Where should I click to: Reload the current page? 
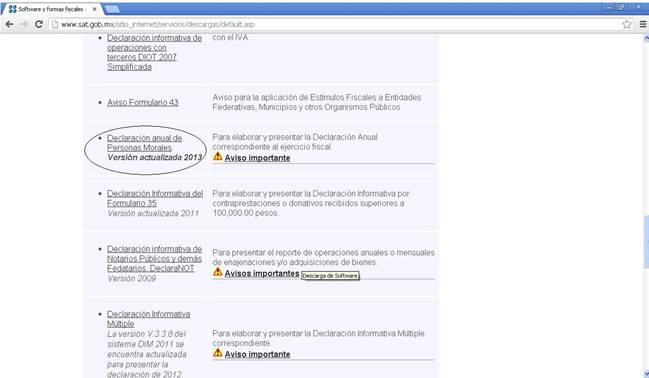point(38,24)
